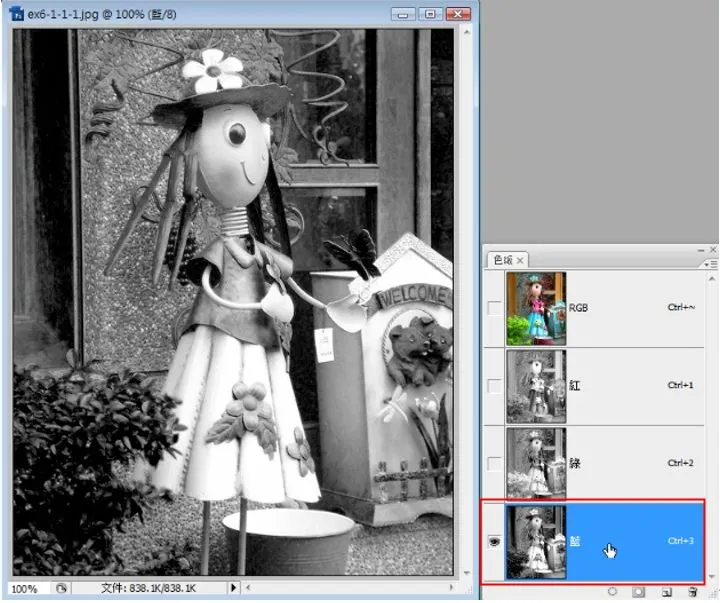Click the Ctrl+~ shortcut label
Viewport: 720px width, 603px height.
[x=681, y=307]
